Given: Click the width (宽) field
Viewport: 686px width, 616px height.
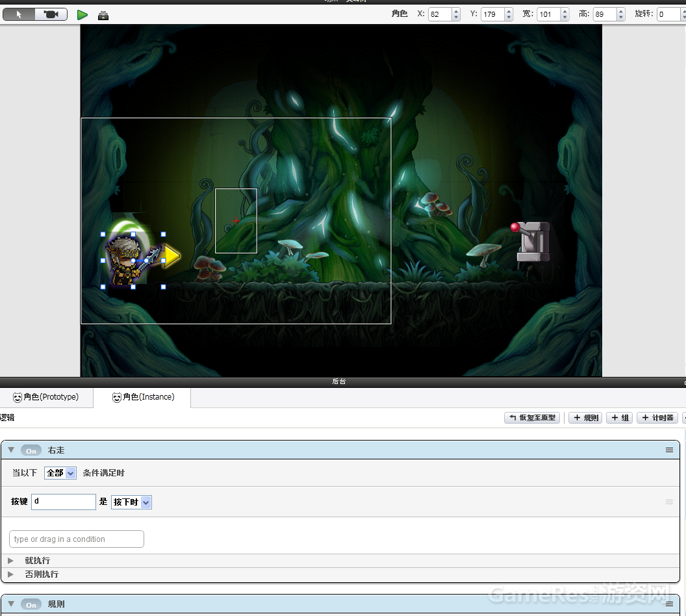Looking at the screenshot, I should pyautogui.click(x=549, y=14).
